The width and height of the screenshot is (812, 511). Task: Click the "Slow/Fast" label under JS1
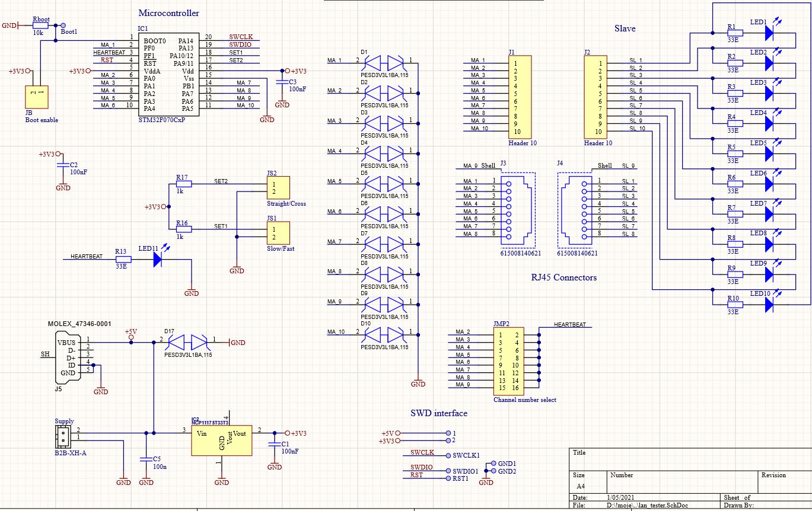tap(281, 248)
